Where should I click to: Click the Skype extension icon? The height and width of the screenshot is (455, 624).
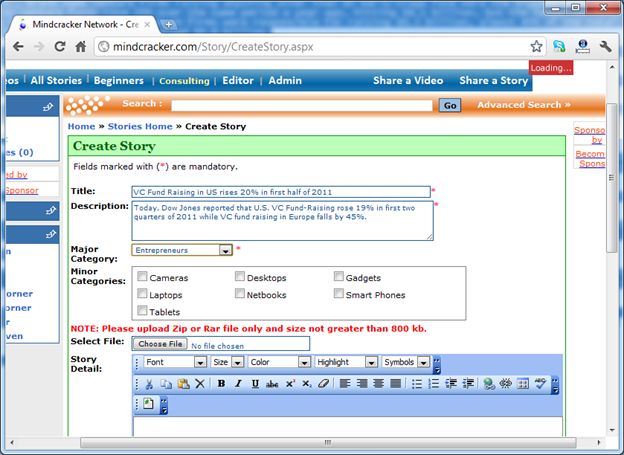coord(559,47)
